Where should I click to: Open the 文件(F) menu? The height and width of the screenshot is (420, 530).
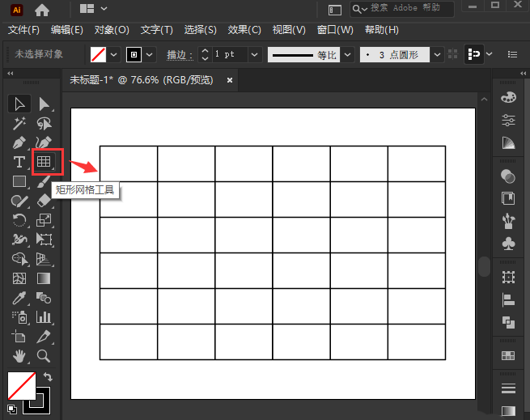(23, 30)
